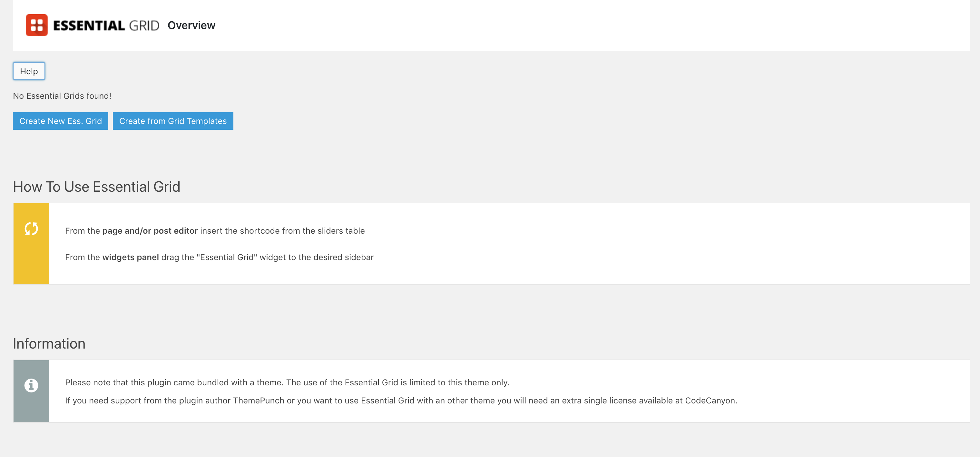Create New Ess. Grid
The image size is (980, 457).
click(61, 121)
